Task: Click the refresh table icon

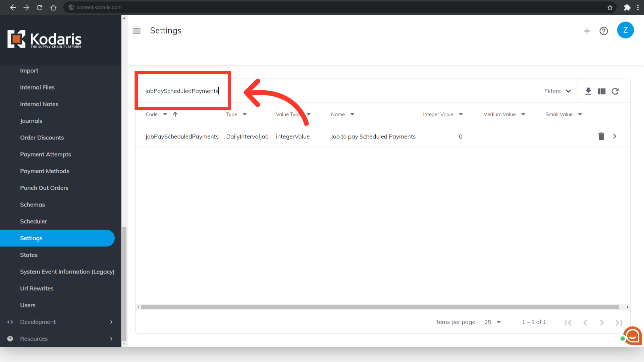Action: click(x=615, y=91)
